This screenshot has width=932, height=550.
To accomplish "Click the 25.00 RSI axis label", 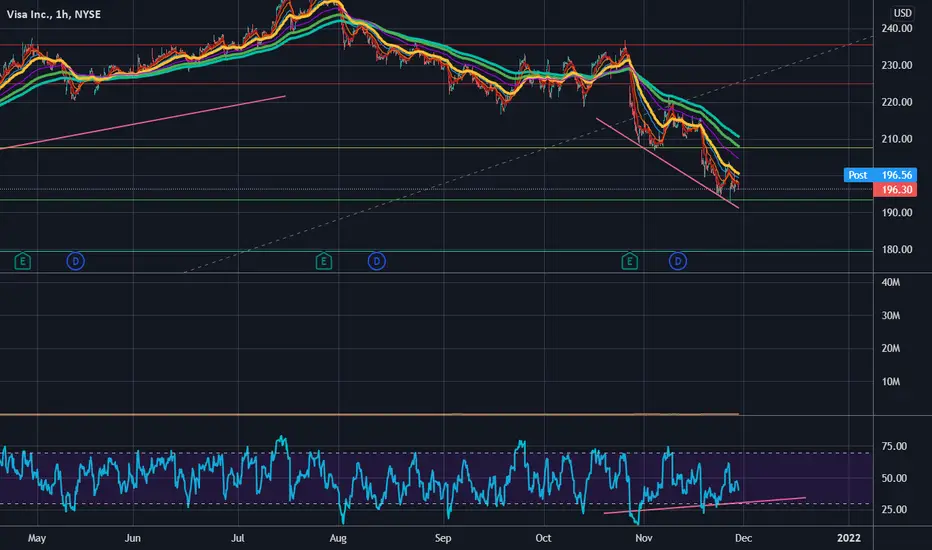I will [894, 510].
